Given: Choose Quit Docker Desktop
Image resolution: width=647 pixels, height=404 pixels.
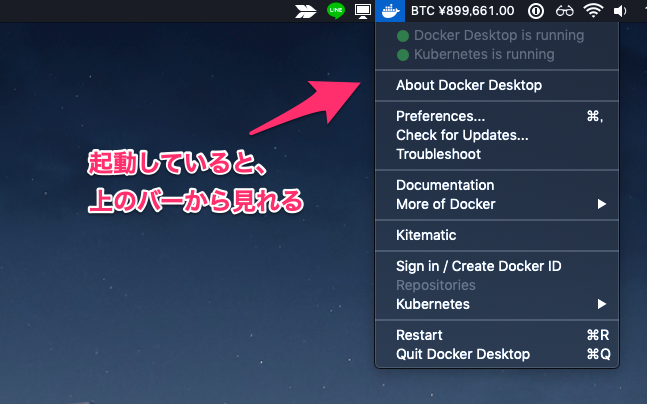Looking at the screenshot, I should pos(497,354).
